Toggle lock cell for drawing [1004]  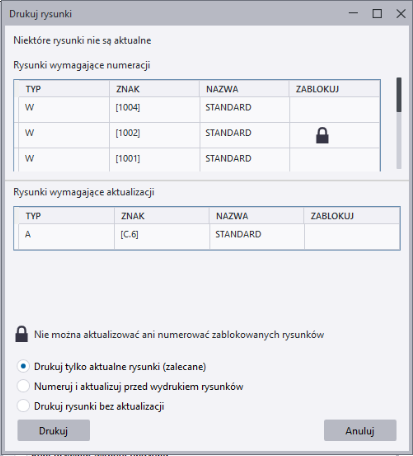[334, 110]
